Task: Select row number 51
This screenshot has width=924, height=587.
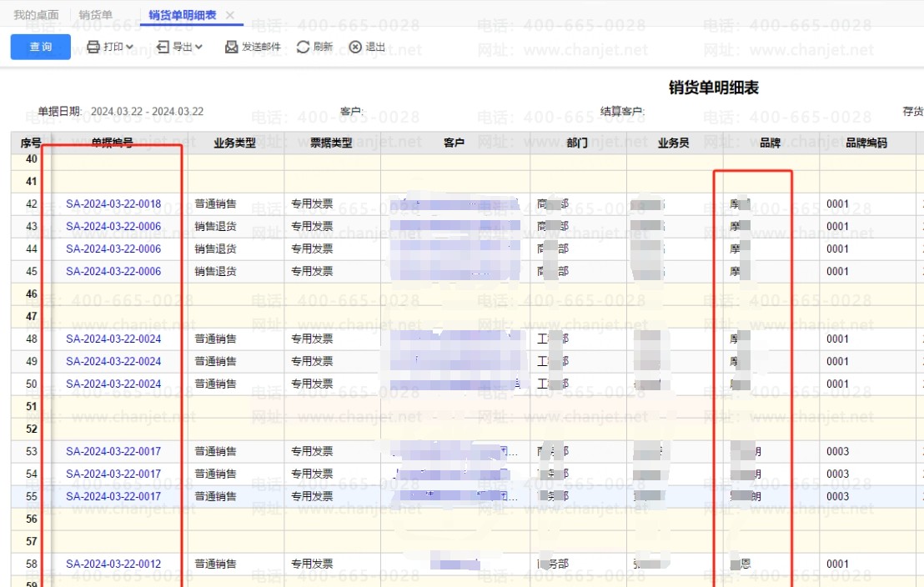Action: (31, 406)
